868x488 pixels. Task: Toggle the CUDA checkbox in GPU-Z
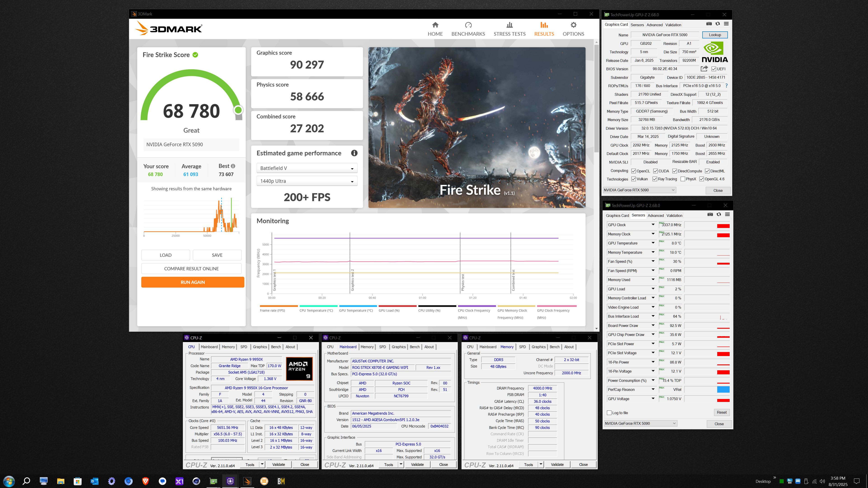[x=655, y=171]
